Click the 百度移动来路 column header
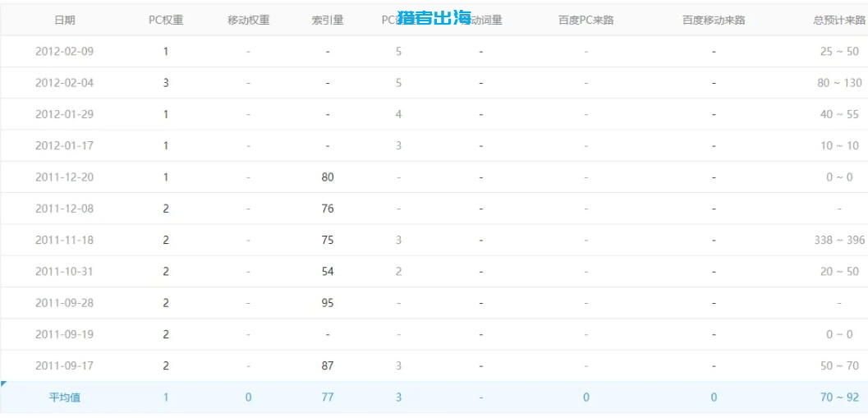The width and height of the screenshot is (868, 418). (714, 20)
